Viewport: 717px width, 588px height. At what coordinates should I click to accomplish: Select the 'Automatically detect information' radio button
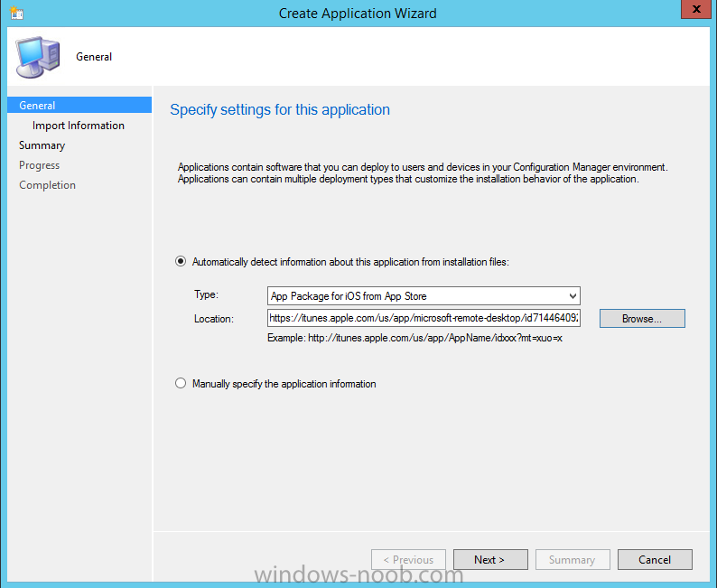[181, 262]
